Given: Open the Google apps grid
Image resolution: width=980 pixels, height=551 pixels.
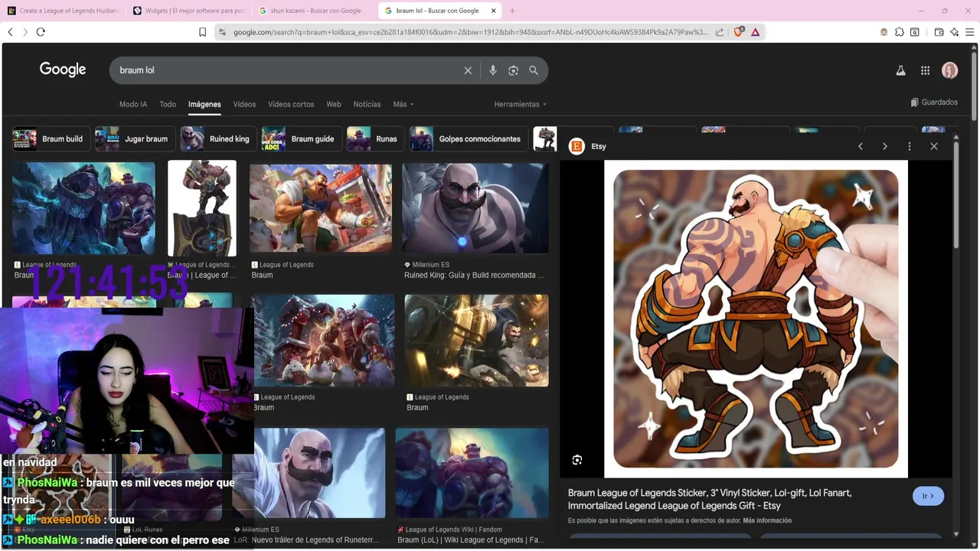Looking at the screenshot, I should coord(925,70).
